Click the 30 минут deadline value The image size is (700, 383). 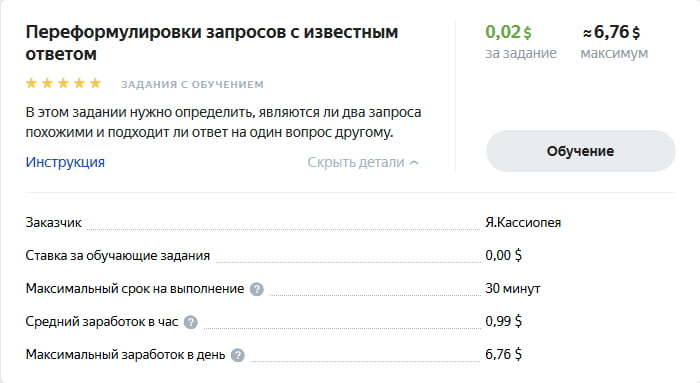(512, 288)
